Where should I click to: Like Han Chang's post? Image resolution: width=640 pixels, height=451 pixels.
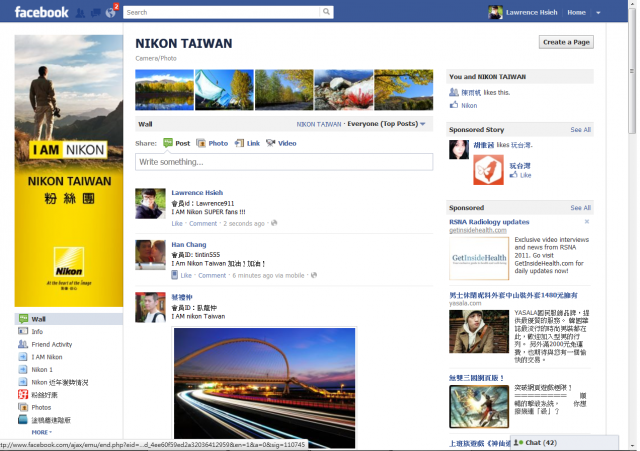coord(186,275)
